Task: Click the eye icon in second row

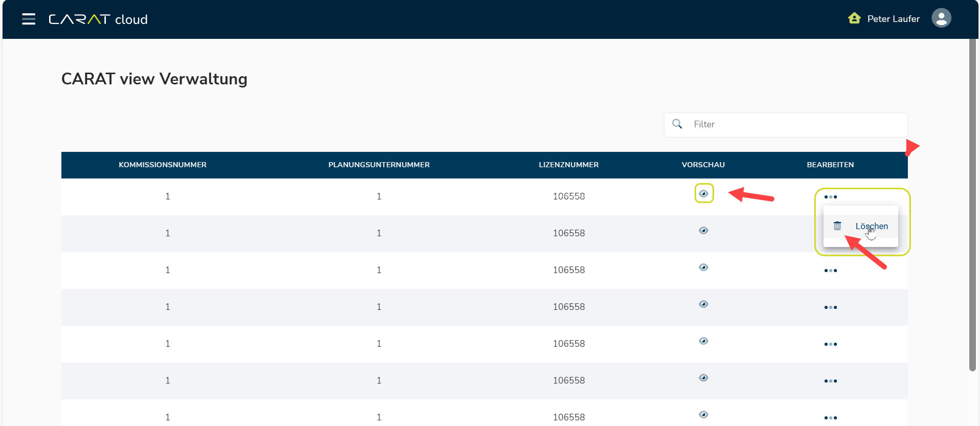Action: [704, 231]
